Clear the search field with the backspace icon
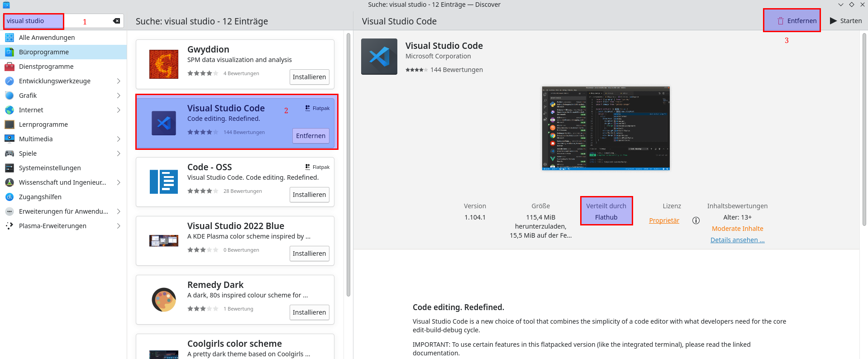 click(116, 21)
